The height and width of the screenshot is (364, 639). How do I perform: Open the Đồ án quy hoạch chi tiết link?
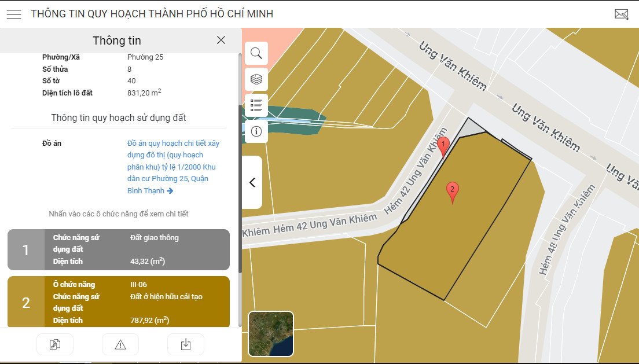173,167
